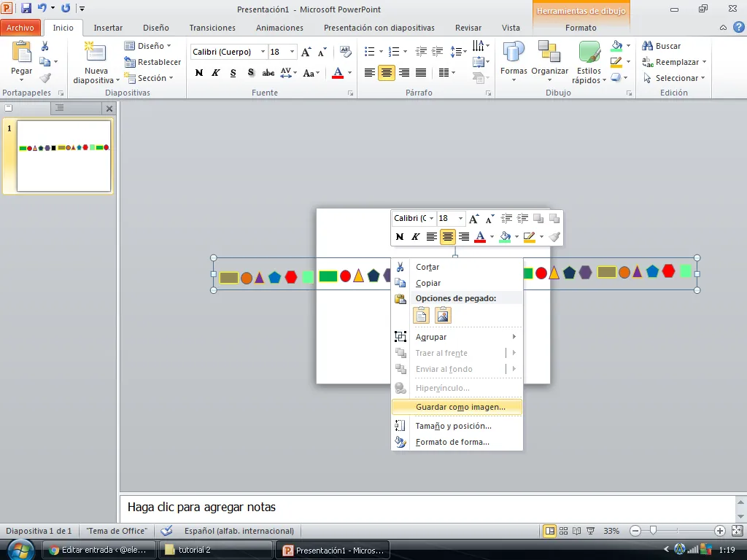The image size is (747, 560).
Task: Decrease font size with the small A icon in ribbon
Action: (x=322, y=52)
